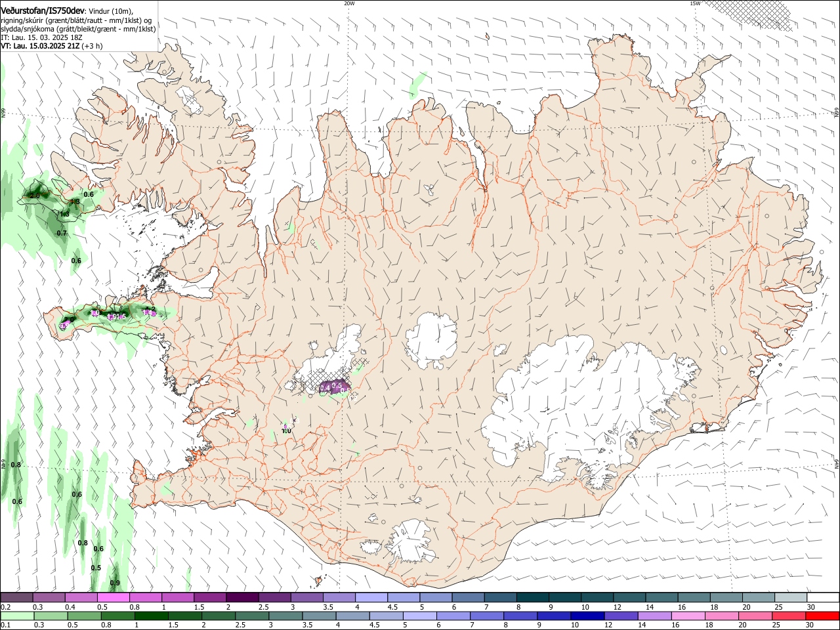840x630 pixels.
Task: Select the red 25–30 swatch in lower legend row
Action: click(788, 616)
